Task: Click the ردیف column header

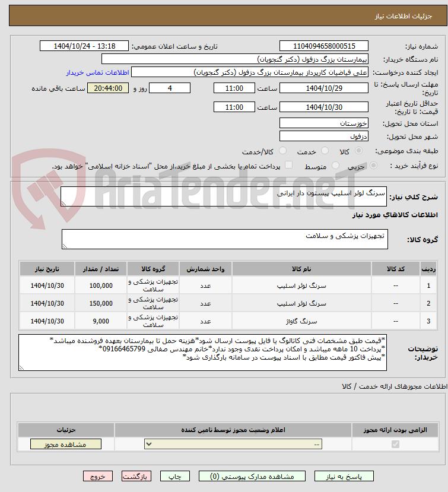Action: pos(428,269)
